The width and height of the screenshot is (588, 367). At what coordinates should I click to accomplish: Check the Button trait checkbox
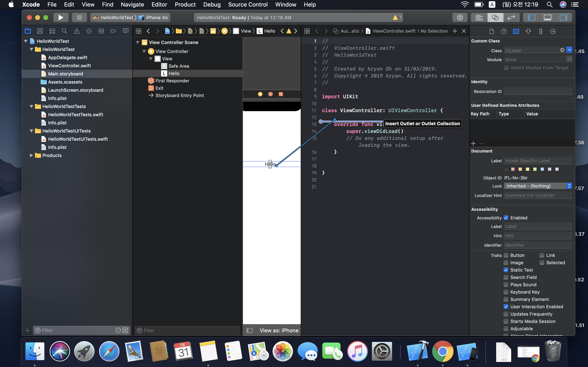[x=506, y=255]
